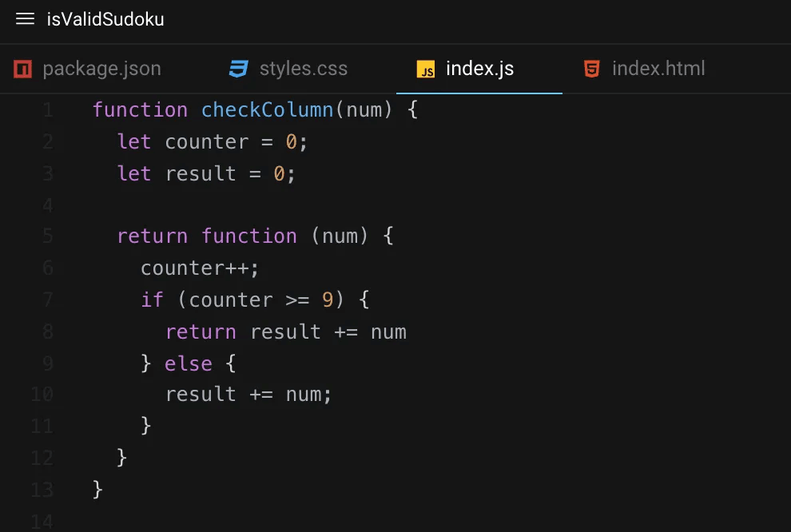Open the index.html tab

click(658, 69)
